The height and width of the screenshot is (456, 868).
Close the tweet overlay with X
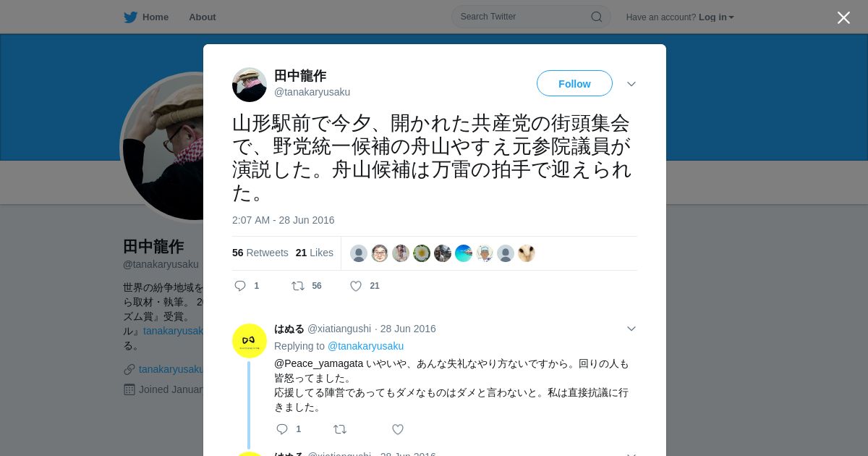tap(843, 17)
